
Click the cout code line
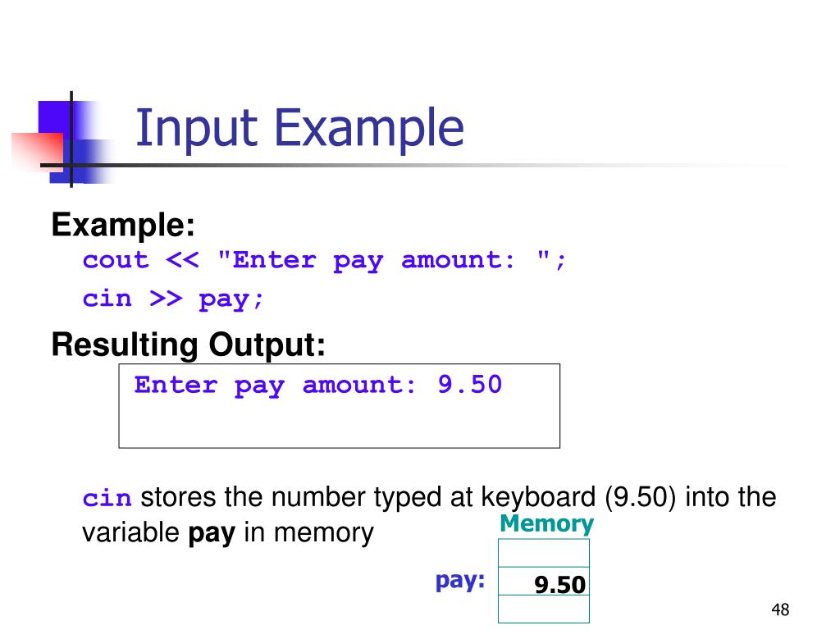pos(324,261)
